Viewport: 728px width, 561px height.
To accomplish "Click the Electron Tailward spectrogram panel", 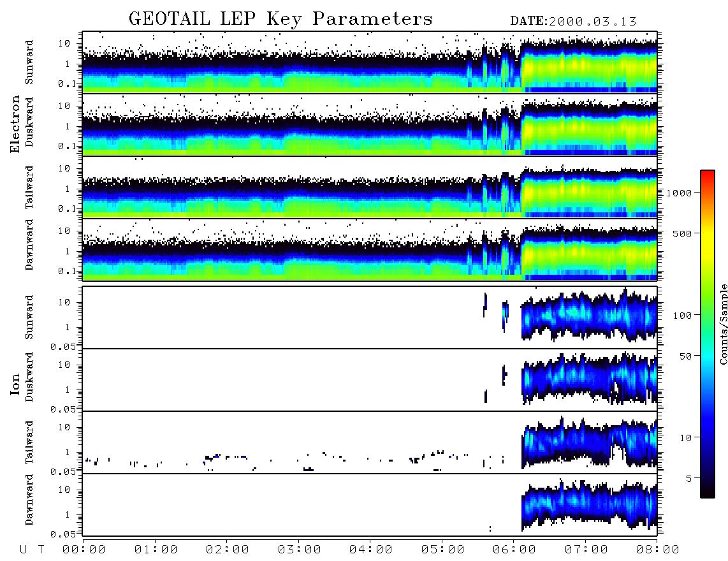I will click(x=370, y=187).
